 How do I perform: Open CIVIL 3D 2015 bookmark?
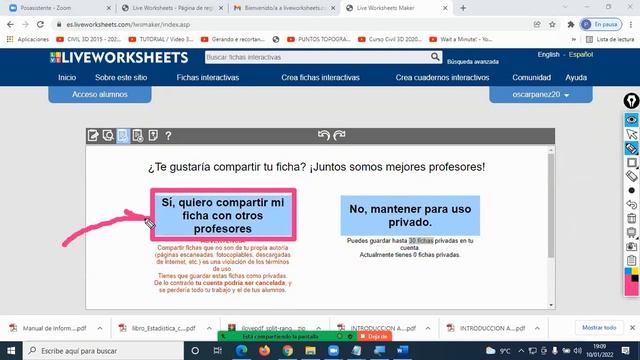pyautogui.click(x=88, y=39)
